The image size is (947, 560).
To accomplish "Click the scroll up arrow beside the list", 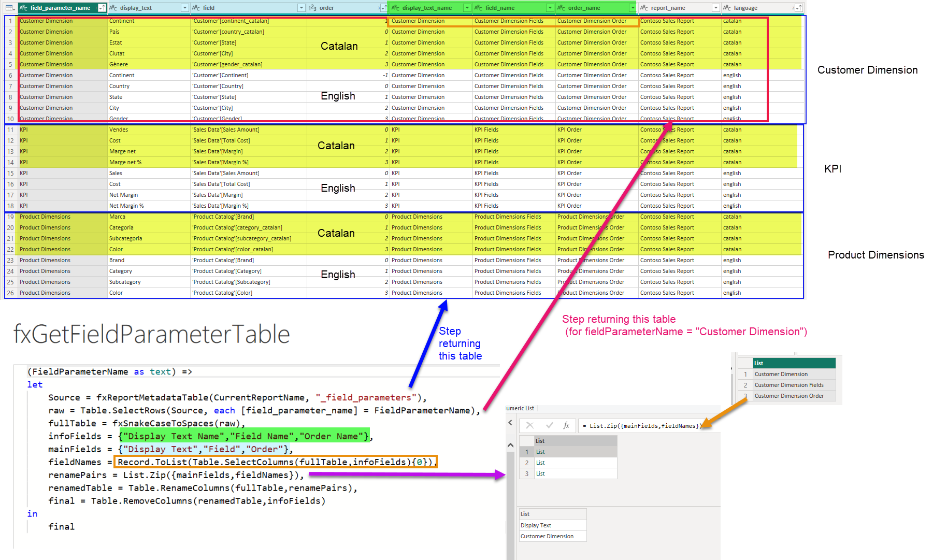I will [x=510, y=445].
